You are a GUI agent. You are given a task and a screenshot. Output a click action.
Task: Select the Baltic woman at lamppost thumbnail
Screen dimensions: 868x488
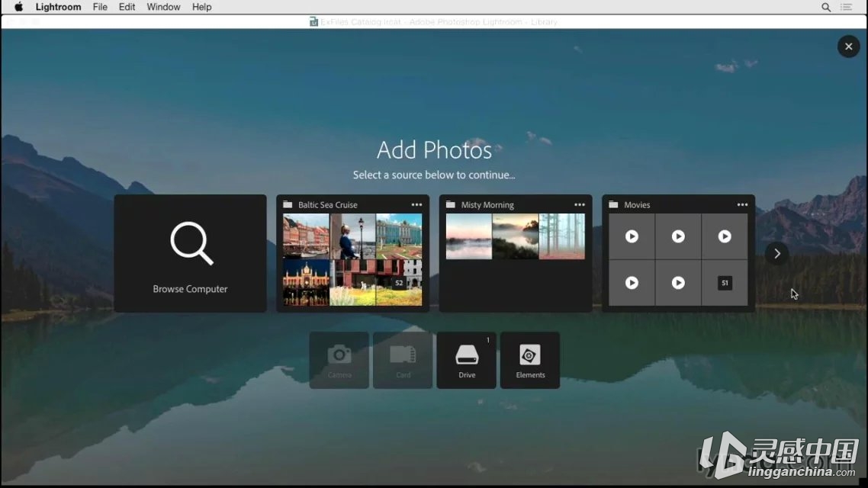pos(352,237)
